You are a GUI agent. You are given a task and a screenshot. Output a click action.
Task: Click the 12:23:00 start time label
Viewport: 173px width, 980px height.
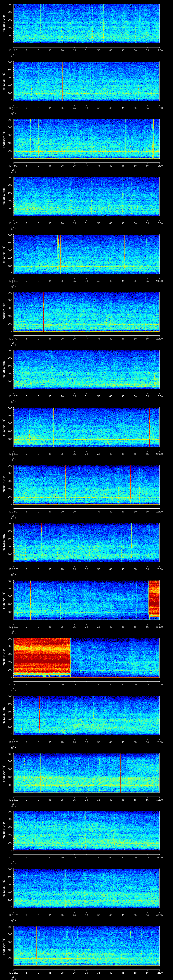pyautogui.click(x=13, y=454)
